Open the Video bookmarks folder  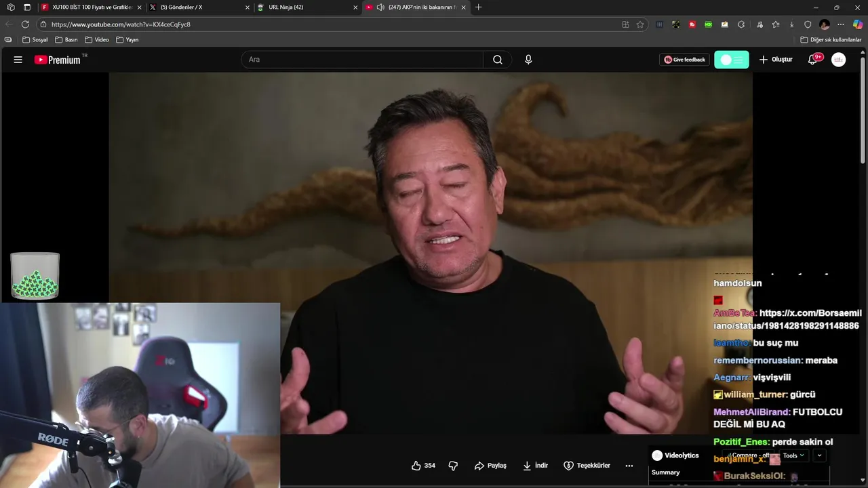(97, 40)
